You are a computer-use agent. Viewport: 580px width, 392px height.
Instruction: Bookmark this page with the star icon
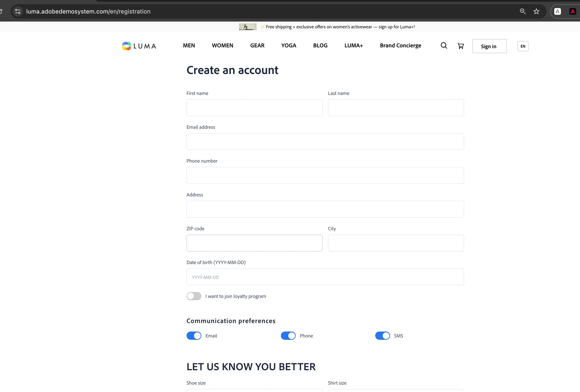tap(536, 11)
